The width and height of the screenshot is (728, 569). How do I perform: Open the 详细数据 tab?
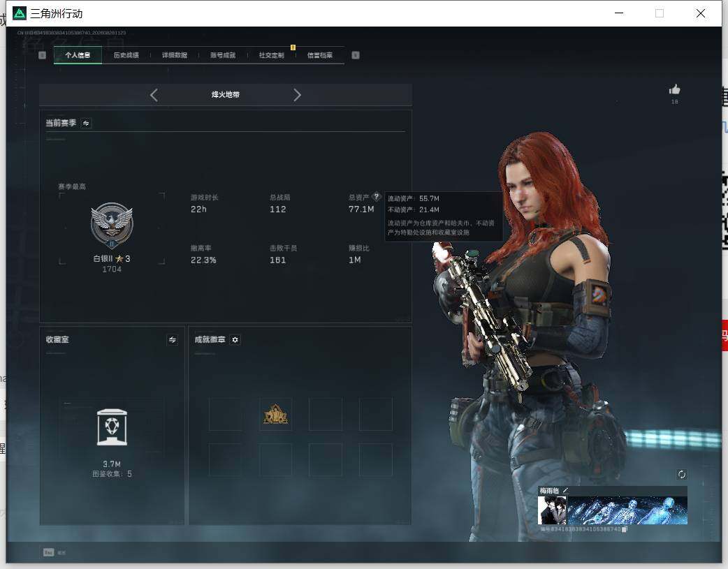175,55
